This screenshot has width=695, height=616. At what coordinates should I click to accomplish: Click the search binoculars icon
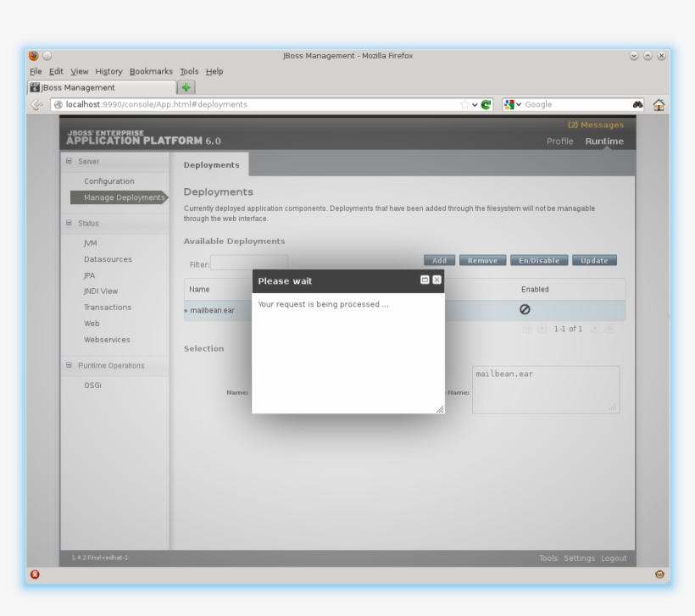point(637,105)
